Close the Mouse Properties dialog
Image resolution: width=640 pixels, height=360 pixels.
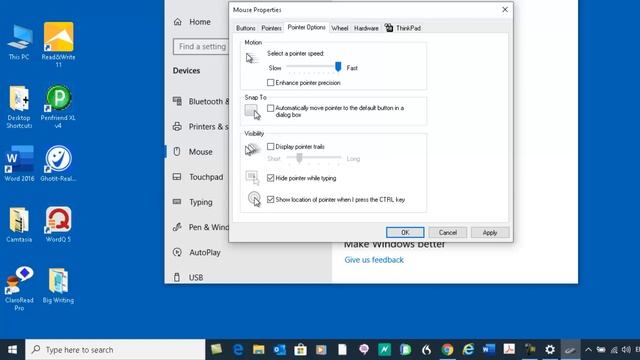[505, 9]
